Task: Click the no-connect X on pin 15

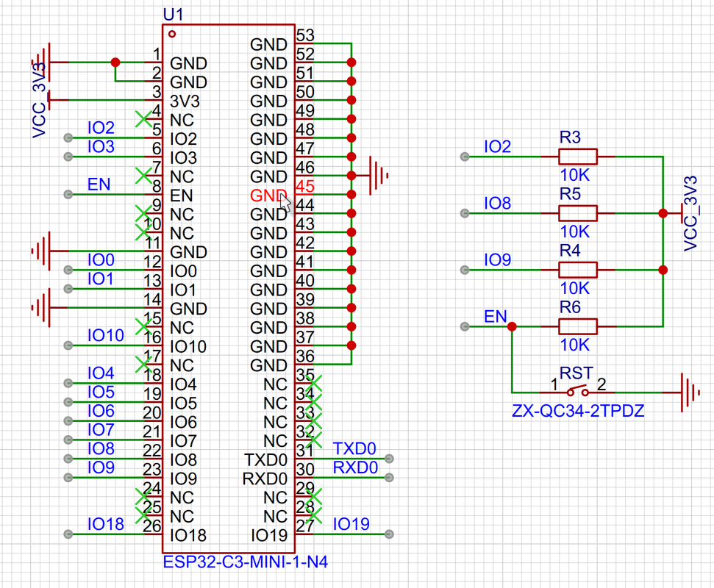Action: pyautogui.click(x=143, y=326)
